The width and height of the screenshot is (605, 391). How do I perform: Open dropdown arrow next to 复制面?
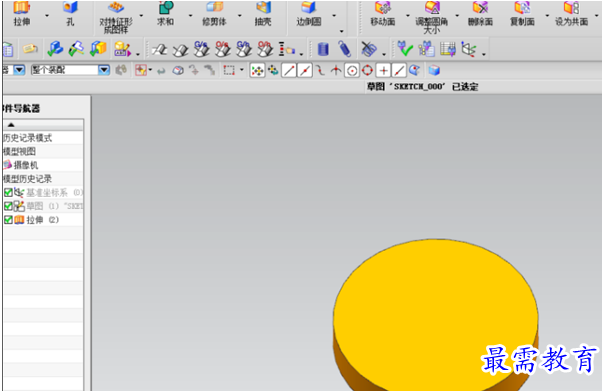[547, 16]
